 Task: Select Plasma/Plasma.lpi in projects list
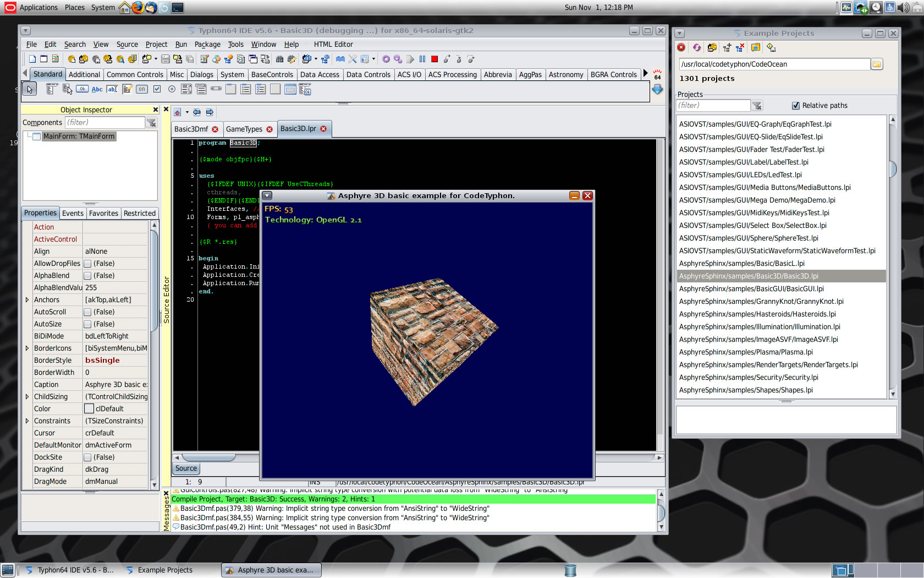[x=781, y=352]
